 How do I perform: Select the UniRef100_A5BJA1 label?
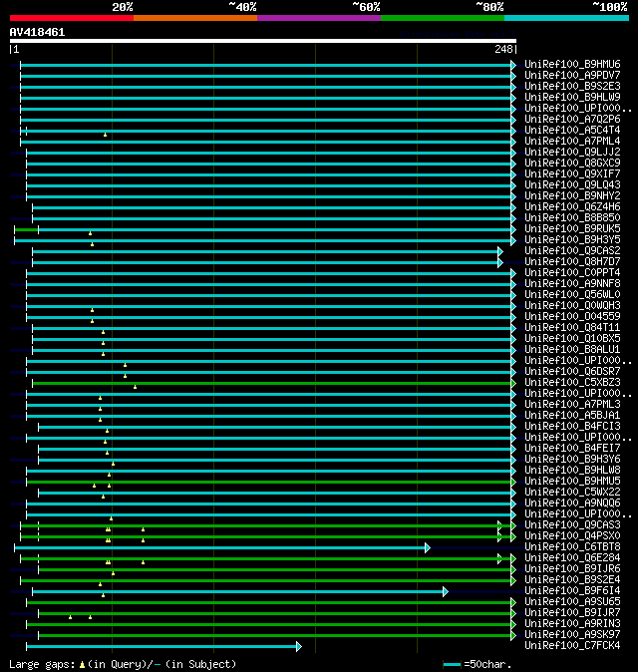pos(572,416)
